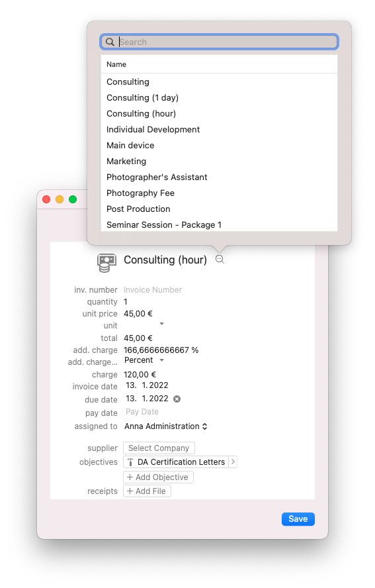Open assigned to Anna Administration selector
This screenshot has height=588, width=375.
point(166,426)
